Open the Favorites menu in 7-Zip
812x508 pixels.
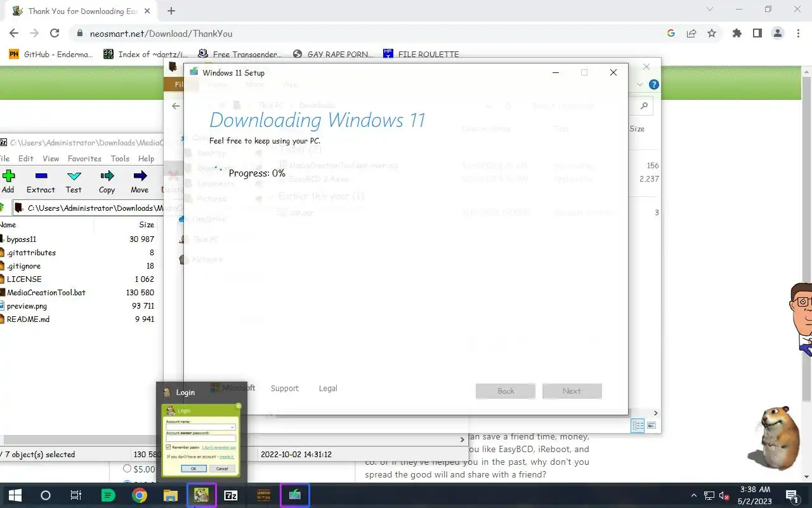point(84,159)
